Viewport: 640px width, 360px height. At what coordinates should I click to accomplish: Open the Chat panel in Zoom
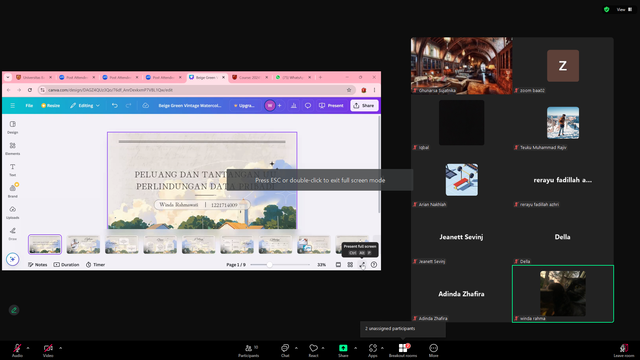(285, 350)
